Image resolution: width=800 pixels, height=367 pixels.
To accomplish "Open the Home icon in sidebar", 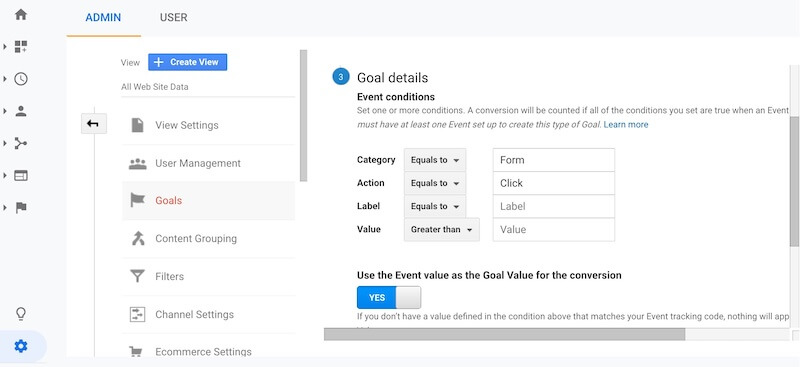I will coord(21,14).
